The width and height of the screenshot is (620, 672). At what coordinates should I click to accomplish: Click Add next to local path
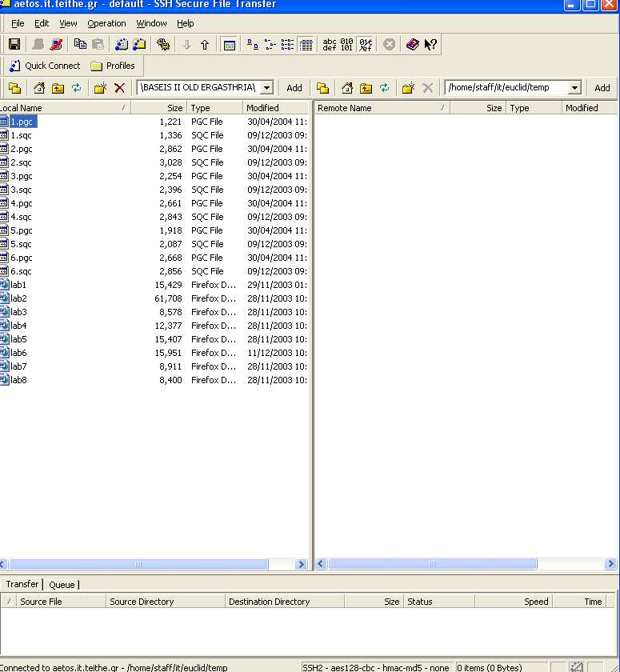click(x=294, y=88)
